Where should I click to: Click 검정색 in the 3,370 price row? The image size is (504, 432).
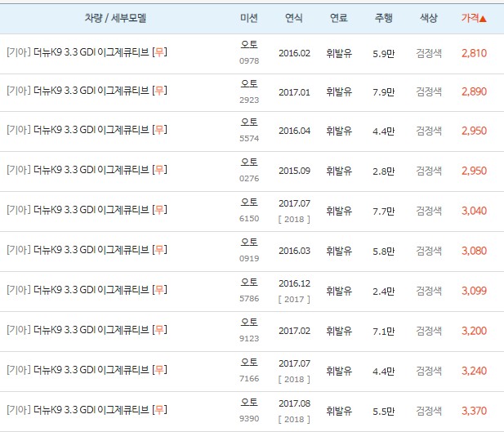[x=429, y=411]
